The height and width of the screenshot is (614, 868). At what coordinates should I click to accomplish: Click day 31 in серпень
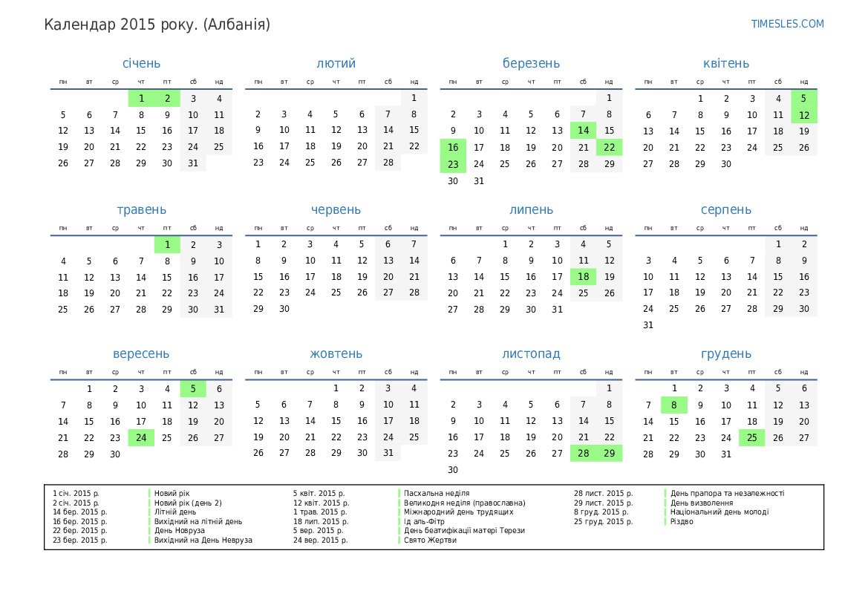[648, 325]
